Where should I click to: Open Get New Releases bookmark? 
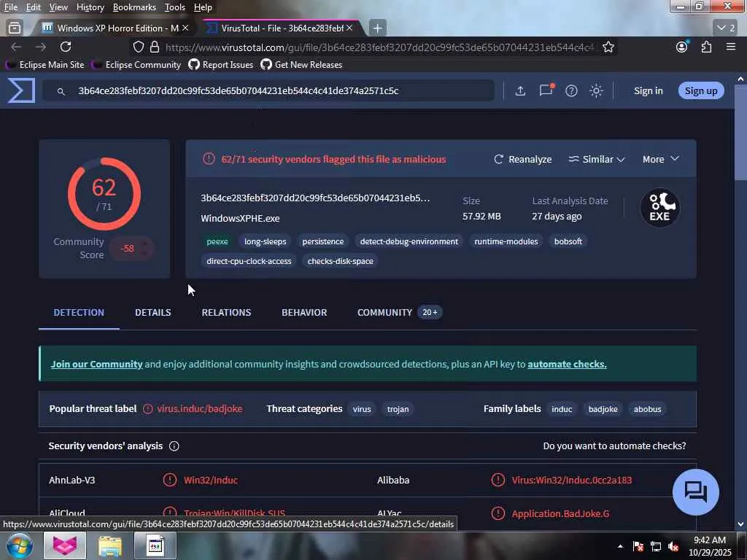301,65
